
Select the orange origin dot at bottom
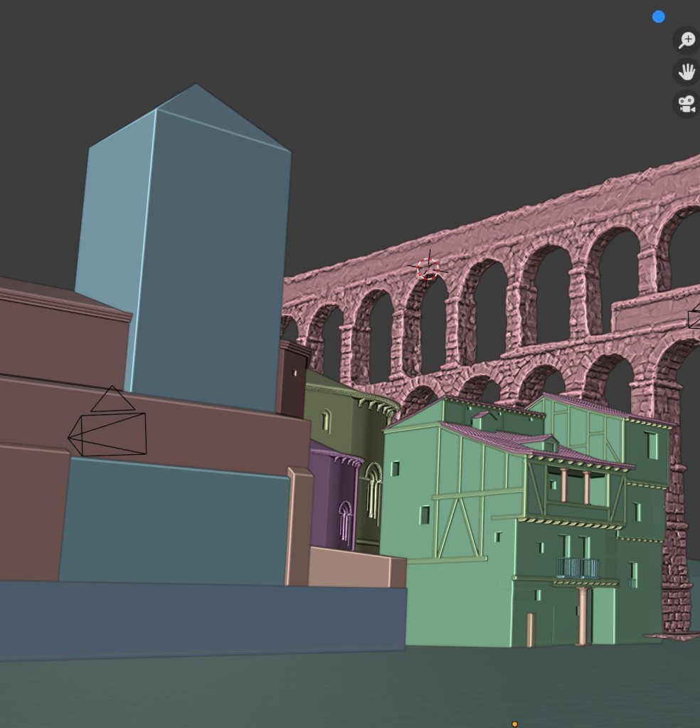click(514, 724)
